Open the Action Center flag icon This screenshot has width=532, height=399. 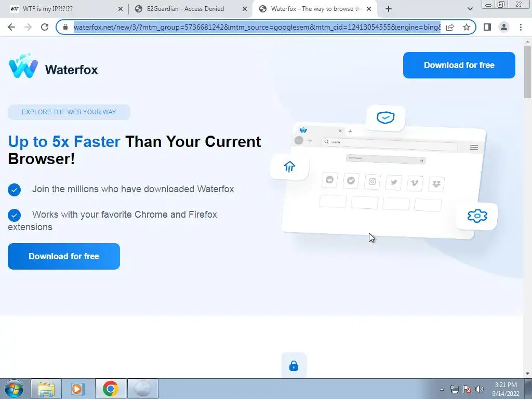click(467, 389)
